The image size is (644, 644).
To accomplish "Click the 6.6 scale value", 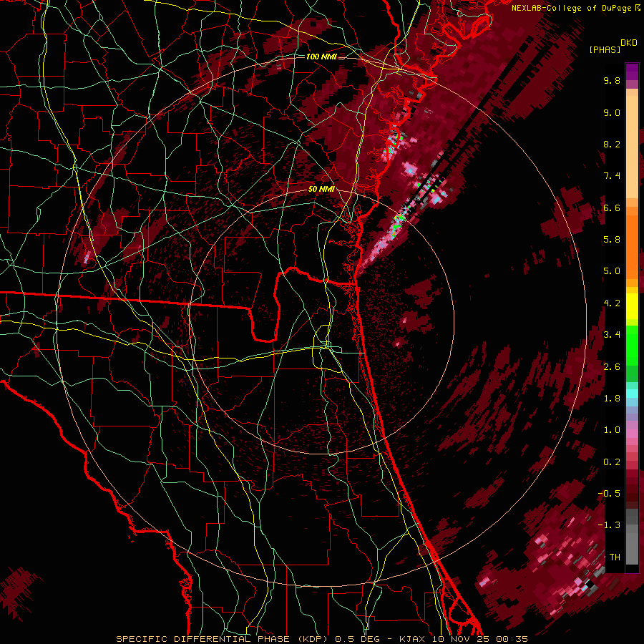I will pyautogui.click(x=612, y=208).
